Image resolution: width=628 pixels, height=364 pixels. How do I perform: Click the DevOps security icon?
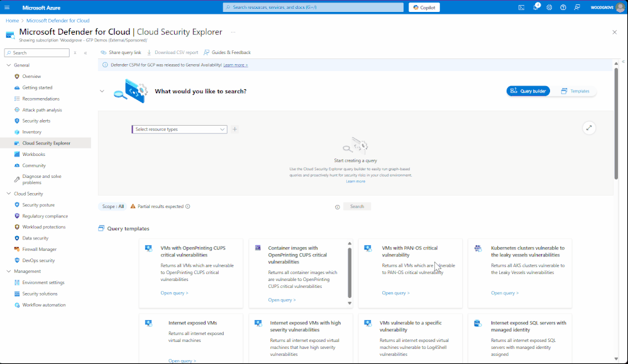pos(17,260)
